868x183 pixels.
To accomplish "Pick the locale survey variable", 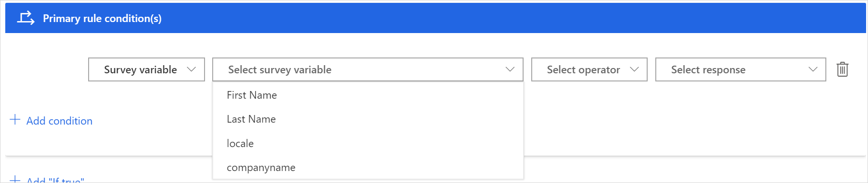I will point(368,143).
